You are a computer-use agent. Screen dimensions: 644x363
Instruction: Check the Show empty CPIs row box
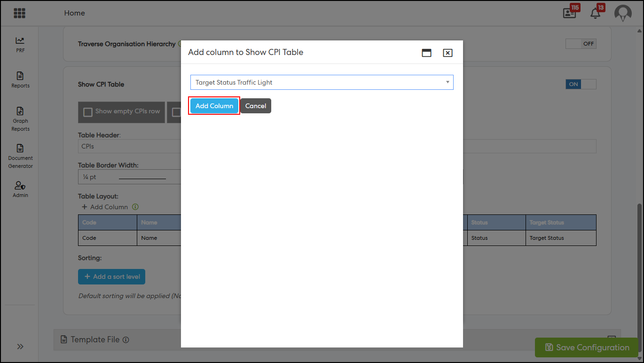88,112
